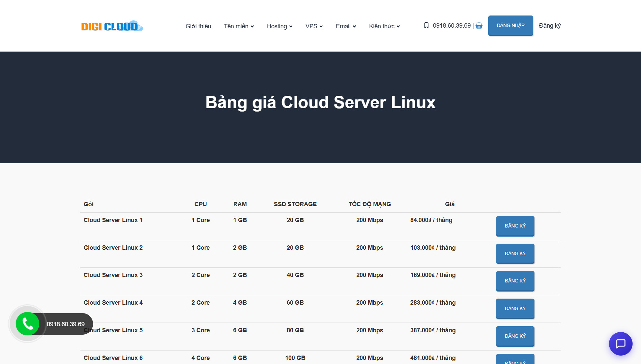Screen dimensions: 641x364
Task: Select the Cloud Server Linux 4 name
Action: [113, 303]
